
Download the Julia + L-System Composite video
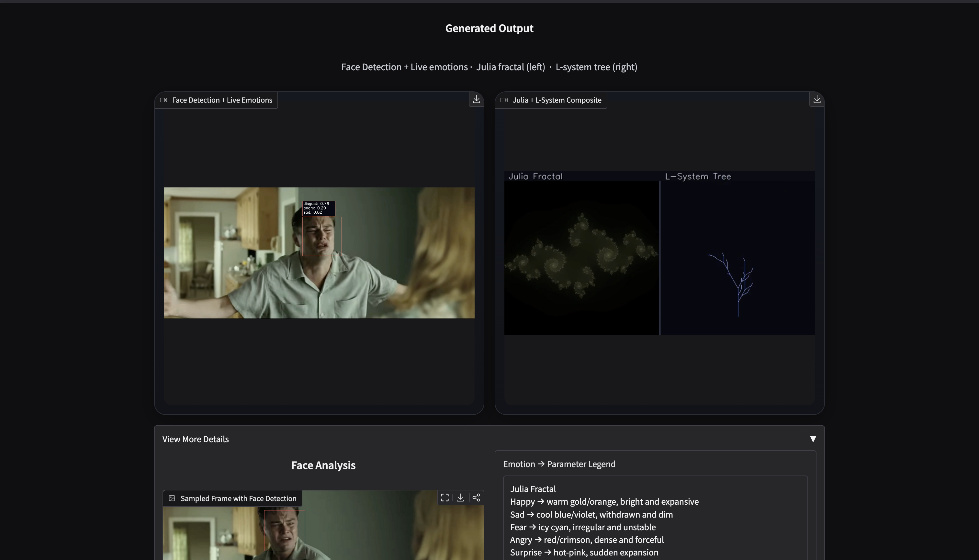coord(817,99)
